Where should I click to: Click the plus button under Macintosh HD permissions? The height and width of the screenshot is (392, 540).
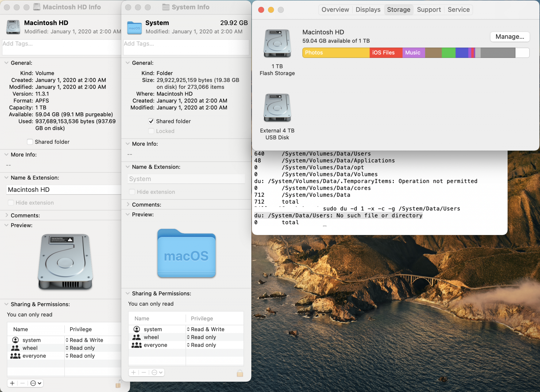(12, 383)
